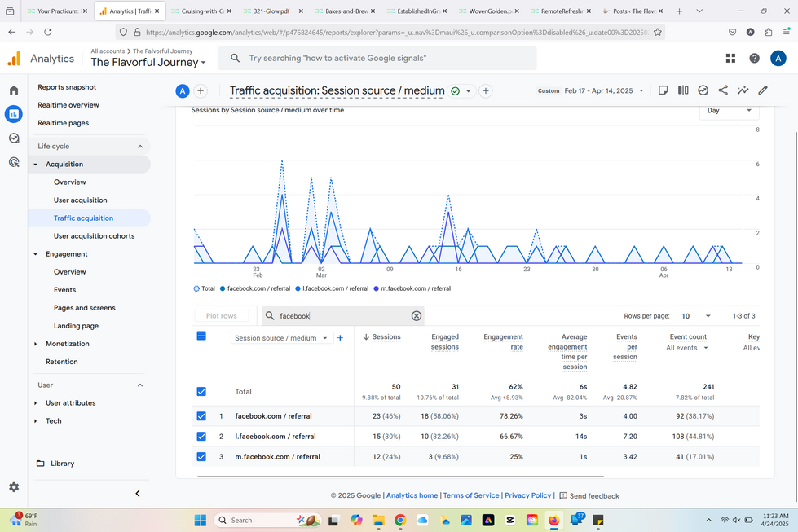This screenshot has height=532, width=798.
Task: Open Firefox extensions icon
Action: coord(769,32)
